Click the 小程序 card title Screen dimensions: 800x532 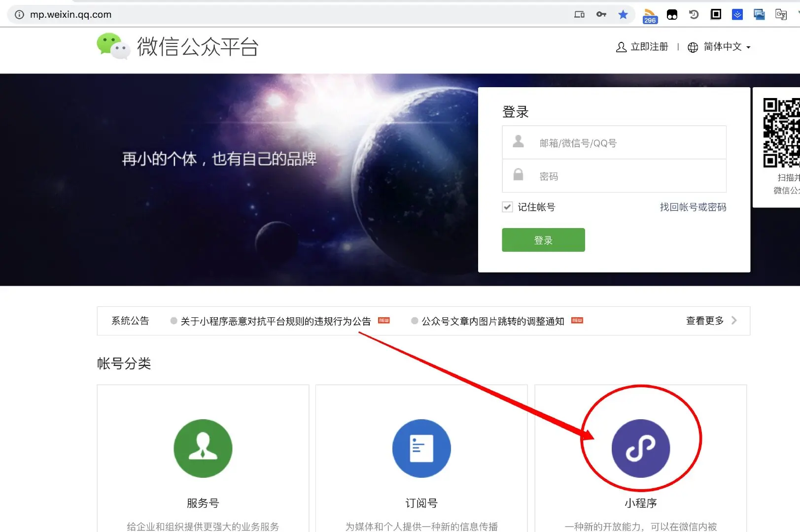tap(641, 503)
